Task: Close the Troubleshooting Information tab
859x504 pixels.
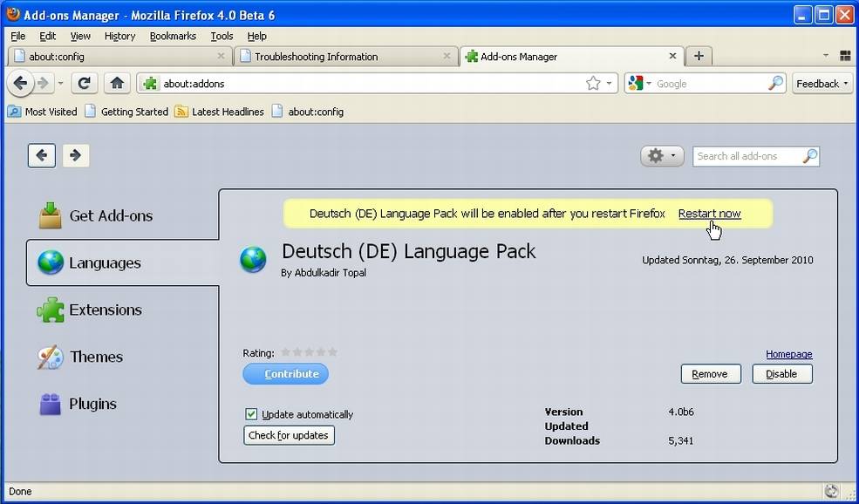Action: [447, 56]
